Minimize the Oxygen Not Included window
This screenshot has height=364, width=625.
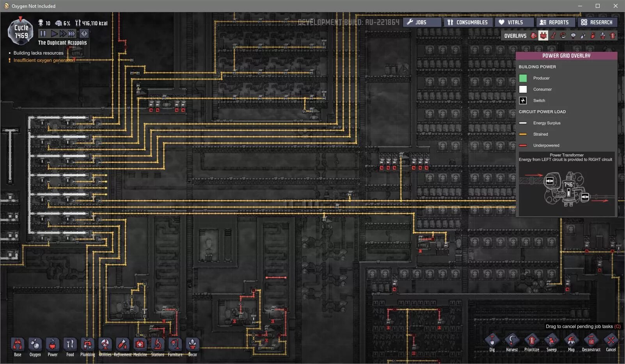580,6
